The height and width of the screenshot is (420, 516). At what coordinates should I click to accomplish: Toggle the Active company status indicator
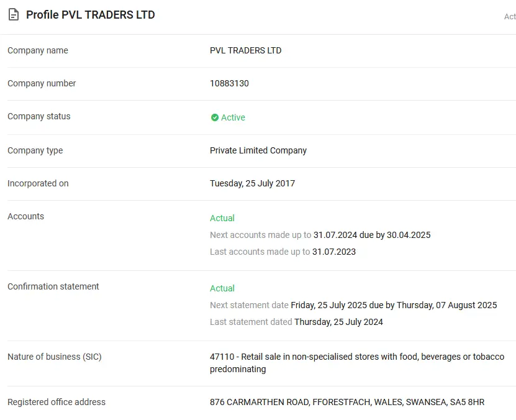click(x=229, y=117)
